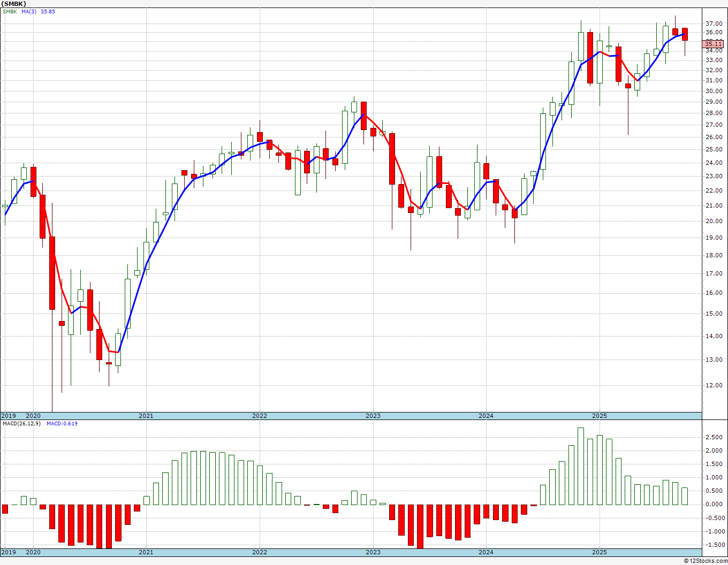Click 22.00 on the price axis
The height and width of the screenshot is (565, 728).
714,190
